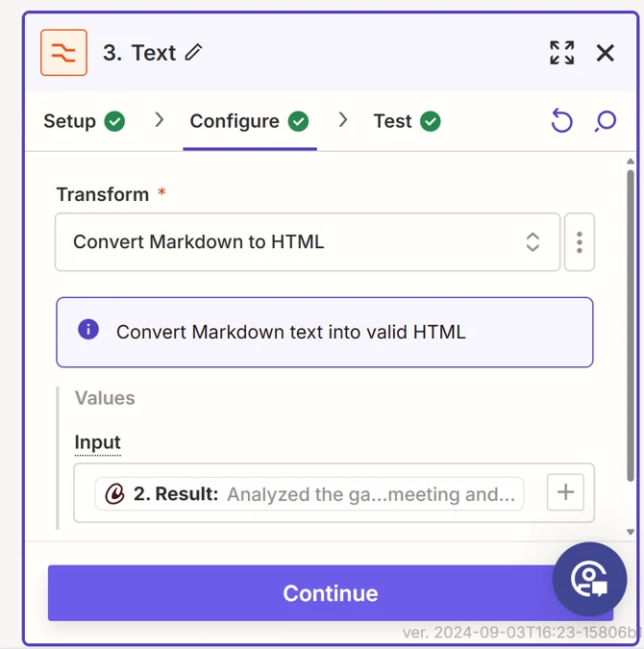Open the Transform dropdown menu
This screenshot has height=649, width=644.
307,242
